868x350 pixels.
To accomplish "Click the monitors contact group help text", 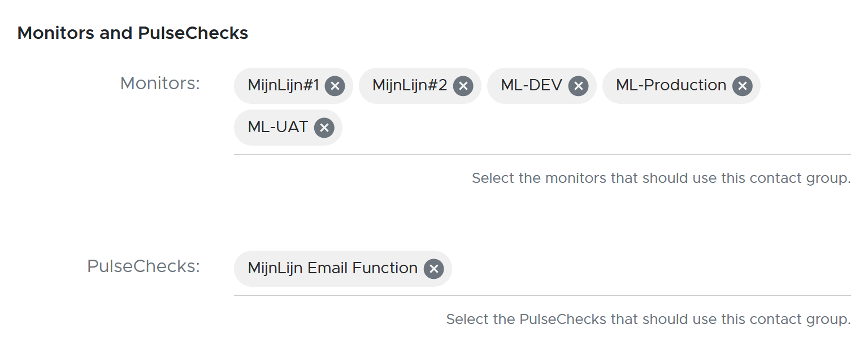I will click(661, 178).
